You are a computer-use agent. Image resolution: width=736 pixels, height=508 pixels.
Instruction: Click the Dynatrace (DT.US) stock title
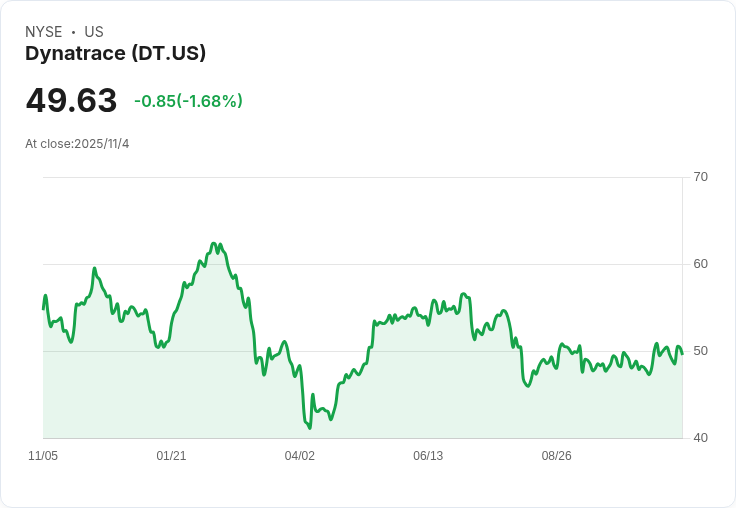coord(115,53)
